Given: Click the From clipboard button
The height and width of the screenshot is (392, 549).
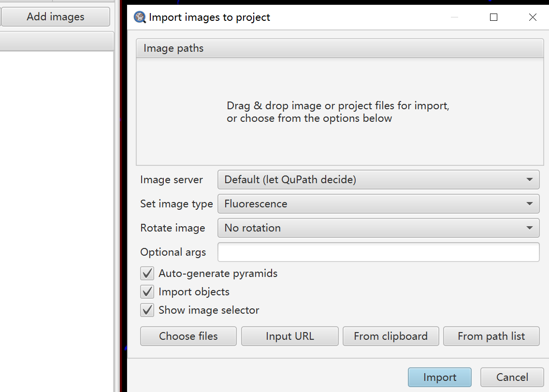Looking at the screenshot, I should click(x=390, y=336).
